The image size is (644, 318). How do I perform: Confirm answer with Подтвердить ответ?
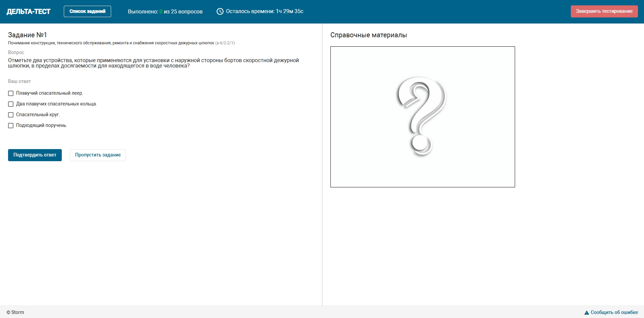coord(35,155)
